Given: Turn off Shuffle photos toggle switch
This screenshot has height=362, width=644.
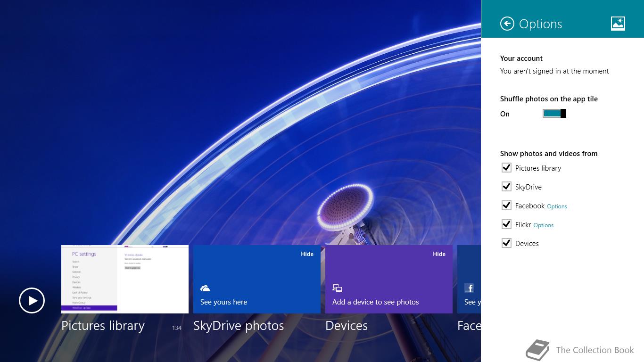Looking at the screenshot, I should (x=554, y=113).
